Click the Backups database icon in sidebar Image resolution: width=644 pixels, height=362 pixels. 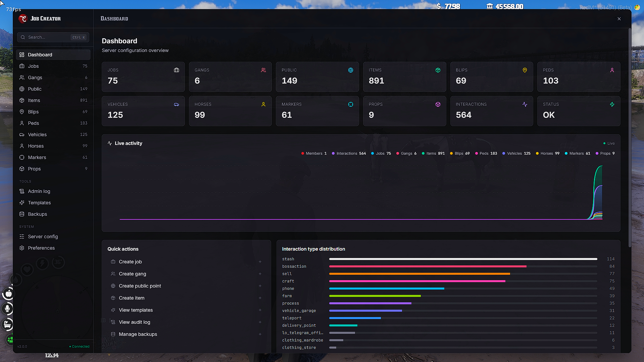tap(22, 214)
